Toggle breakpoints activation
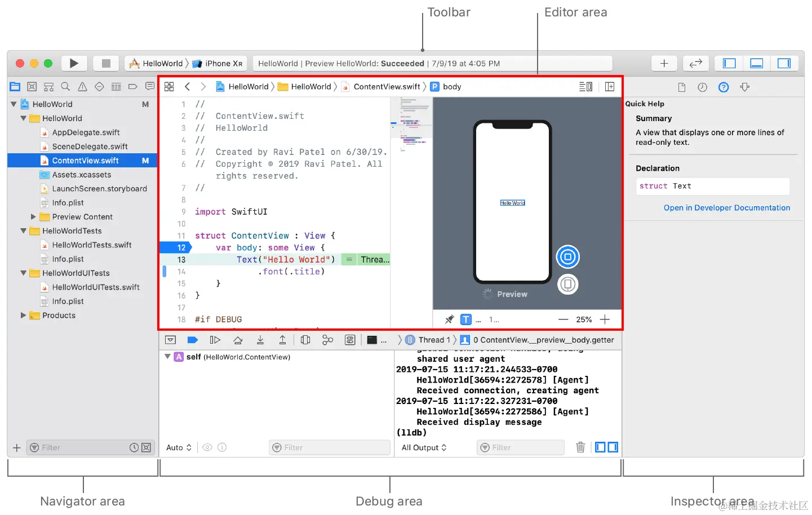 pos(193,340)
